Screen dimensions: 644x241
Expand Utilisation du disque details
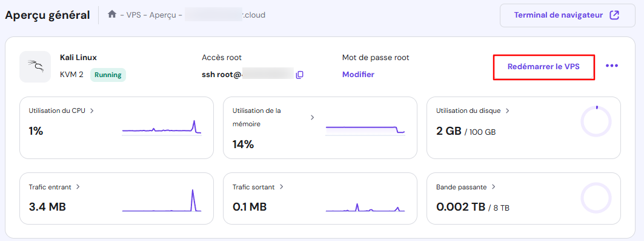tap(508, 110)
